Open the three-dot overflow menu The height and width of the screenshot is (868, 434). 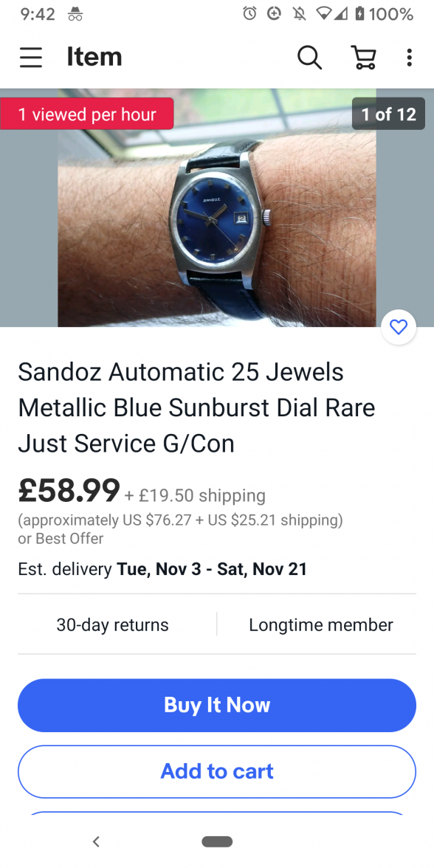click(409, 57)
